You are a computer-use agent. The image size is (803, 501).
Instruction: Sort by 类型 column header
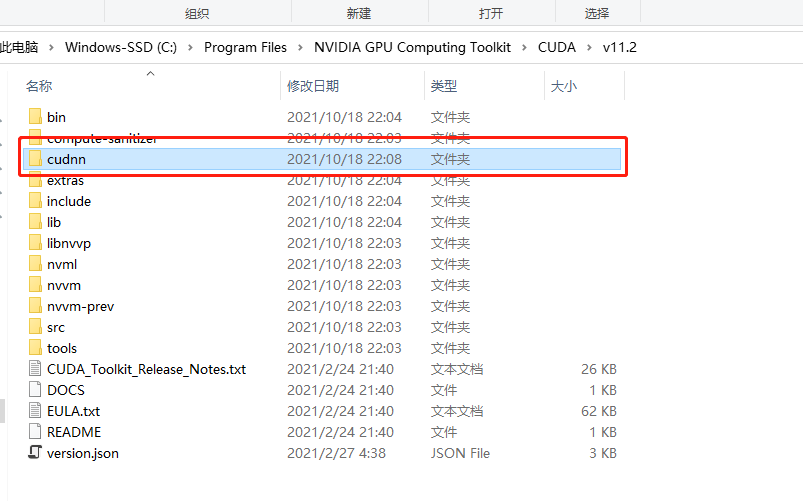443,86
